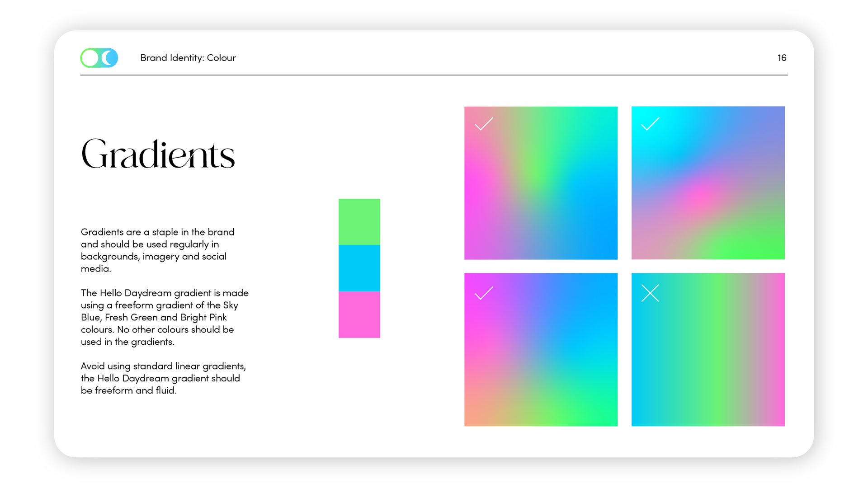The height and width of the screenshot is (488, 868).
Task: Click the X mark on the linear gradient
Action: [x=650, y=293]
